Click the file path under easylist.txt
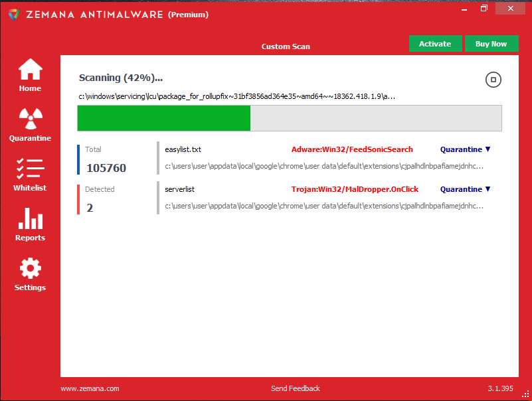 (324, 166)
